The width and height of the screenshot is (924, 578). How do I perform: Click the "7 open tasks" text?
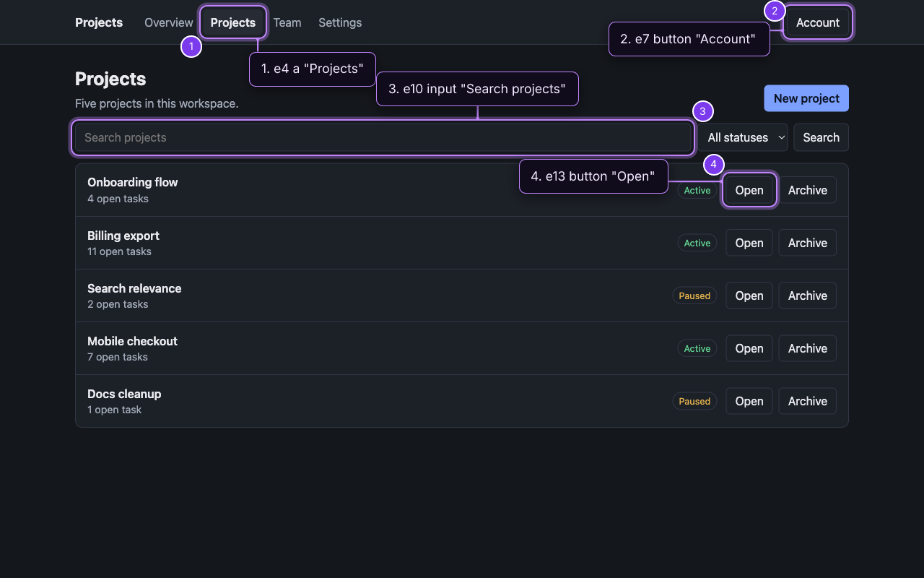tap(118, 357)
